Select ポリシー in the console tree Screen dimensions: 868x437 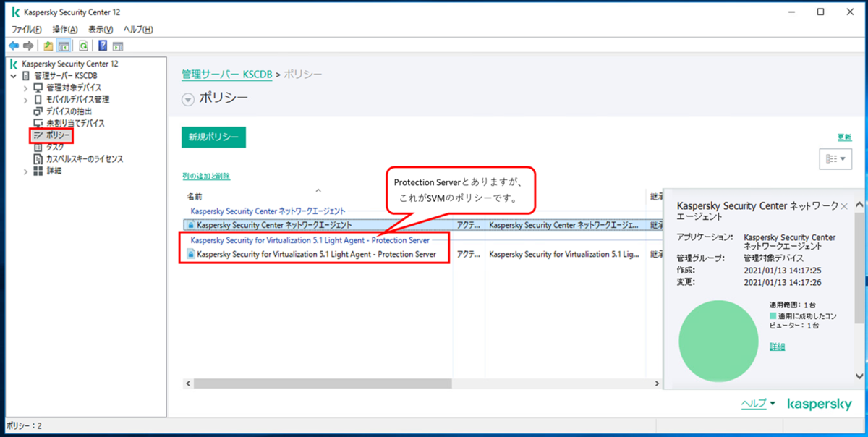click(59, 135)
